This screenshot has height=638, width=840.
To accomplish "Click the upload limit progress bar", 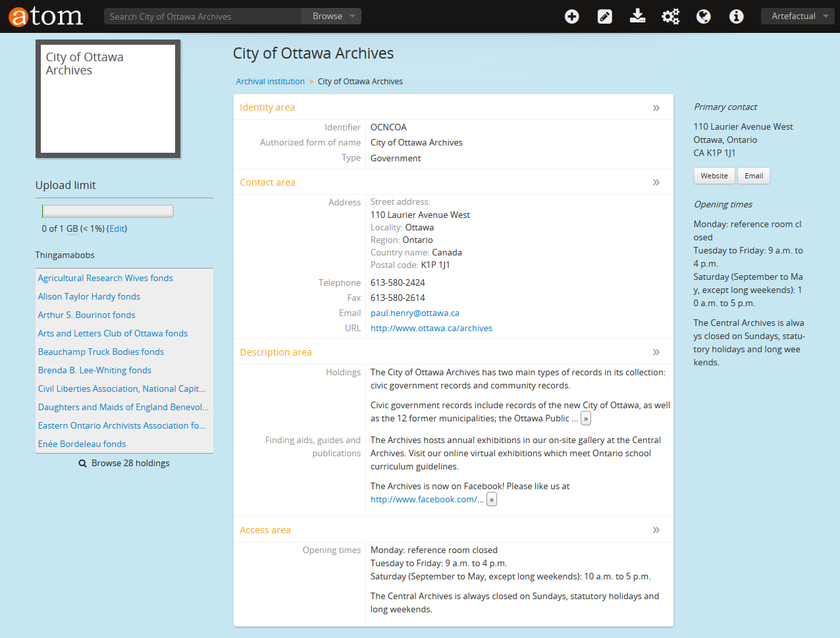I will coord(107,211).
